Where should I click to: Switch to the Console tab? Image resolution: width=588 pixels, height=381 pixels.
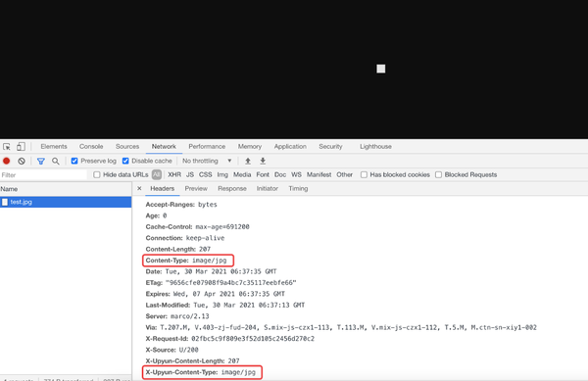(91, 147)
